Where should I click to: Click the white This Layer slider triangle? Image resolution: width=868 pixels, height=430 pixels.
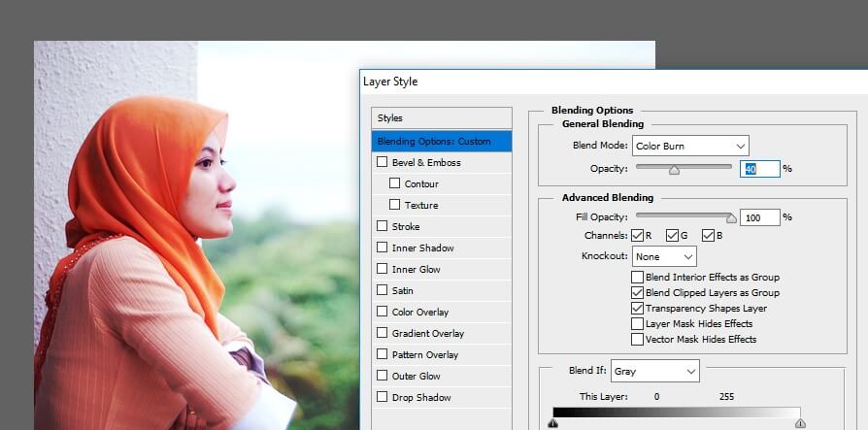800,423
